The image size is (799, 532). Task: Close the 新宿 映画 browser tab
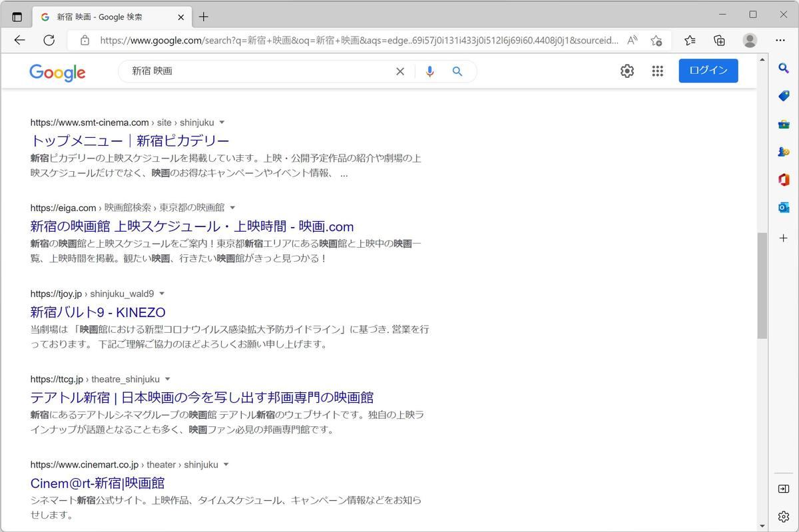tap(182, 17)
